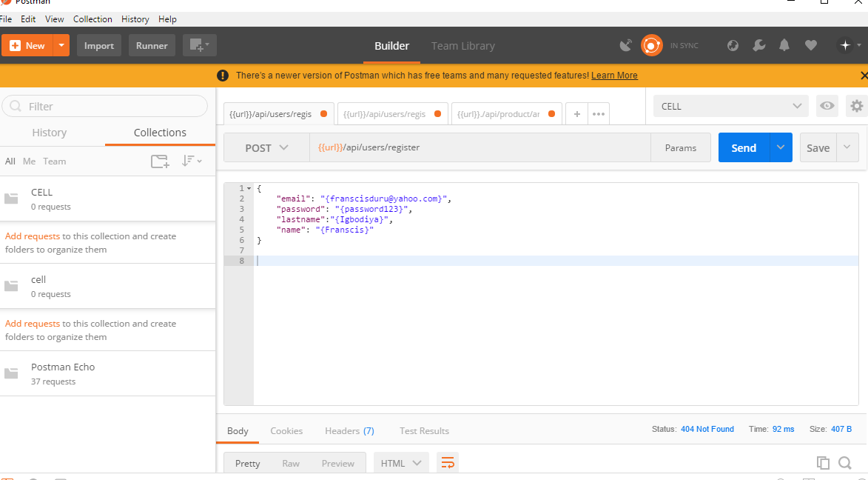Open the response Cookies tab
This screenshot has width=868, height=480.
point(286,430)
